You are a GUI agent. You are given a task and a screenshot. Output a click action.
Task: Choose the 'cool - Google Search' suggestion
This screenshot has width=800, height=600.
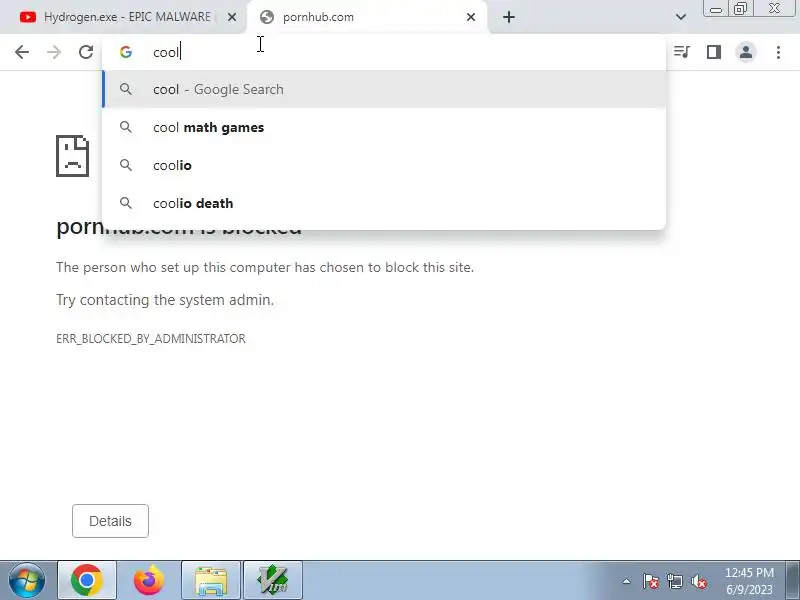tap(384, 89)
